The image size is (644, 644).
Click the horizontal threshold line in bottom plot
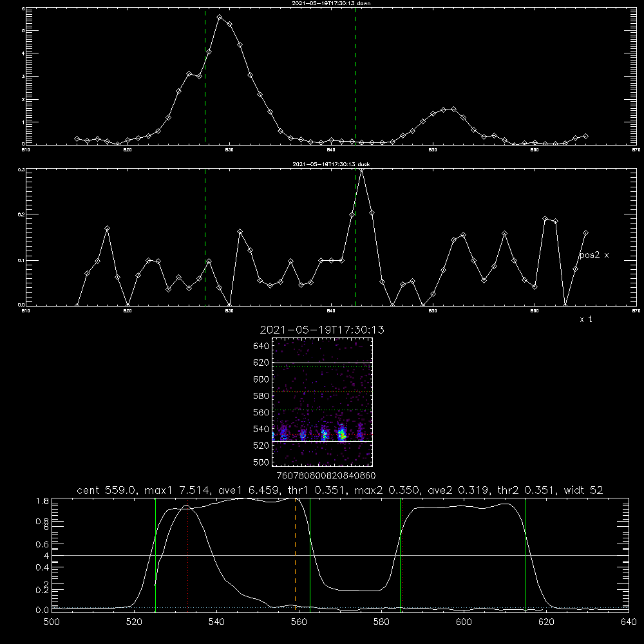340,555
